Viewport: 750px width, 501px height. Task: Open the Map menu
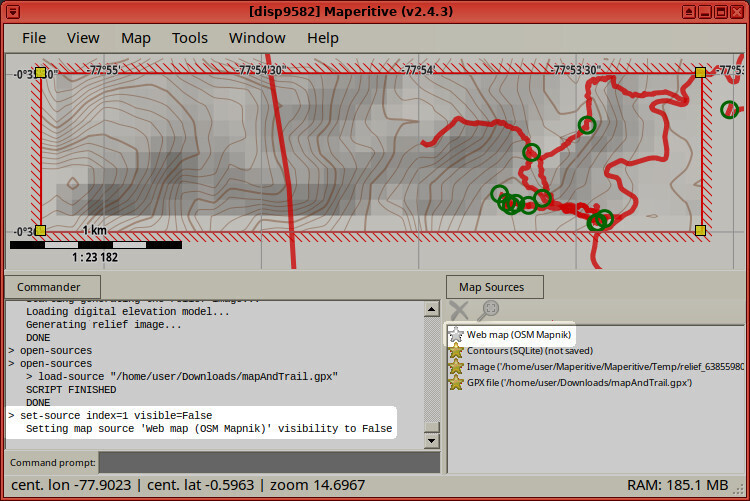point(136,38)
